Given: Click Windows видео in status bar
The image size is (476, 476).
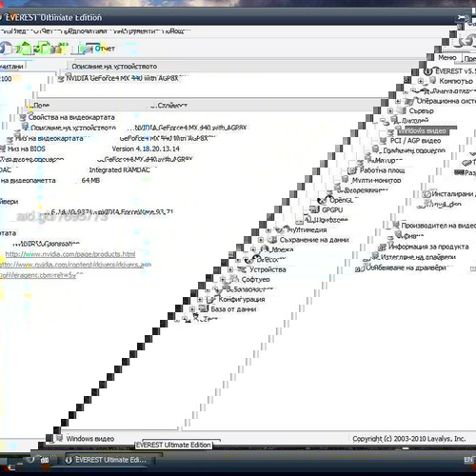Looking at the screenshot, I should 90,439.
